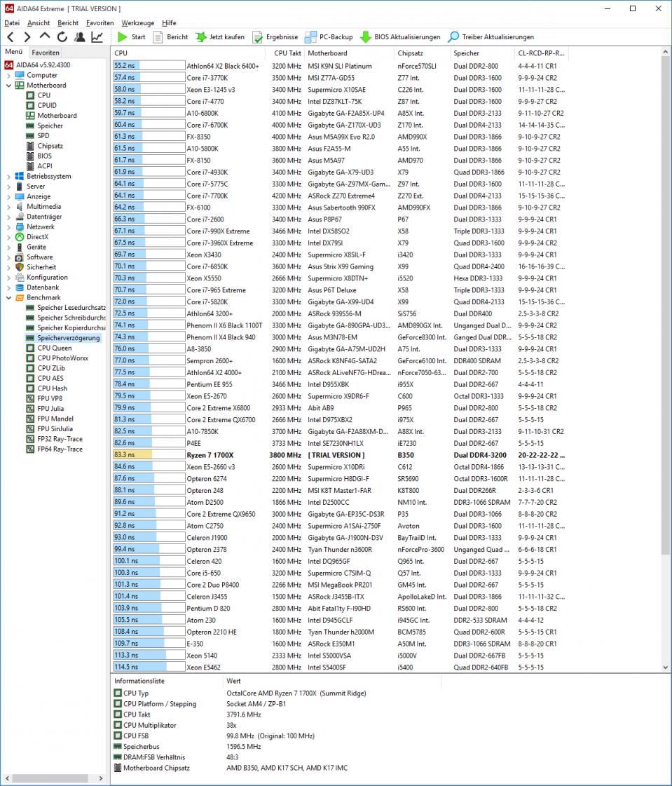Open the Bericht menu
672x786 pixels.
click(x=68, y=22)
